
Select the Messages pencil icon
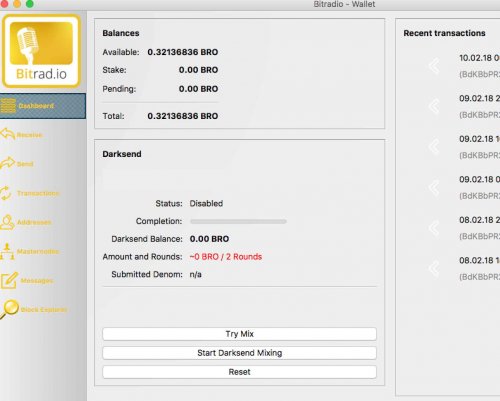[9, 280]
